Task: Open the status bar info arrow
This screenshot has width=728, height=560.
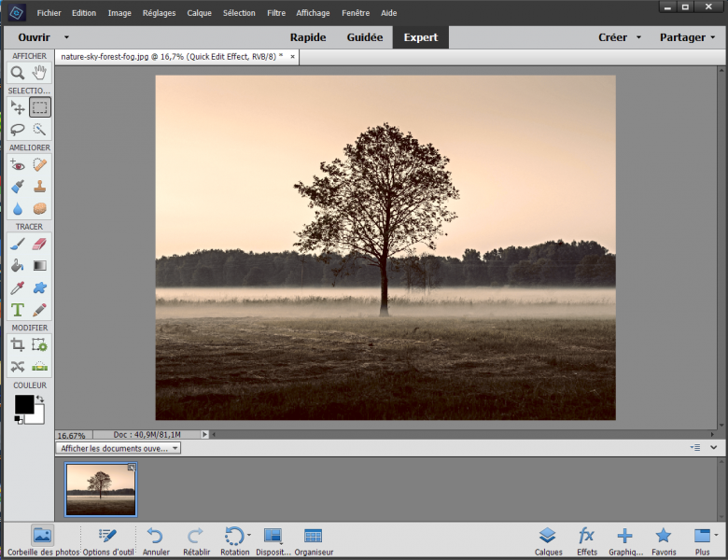Action: pos(204,435)
